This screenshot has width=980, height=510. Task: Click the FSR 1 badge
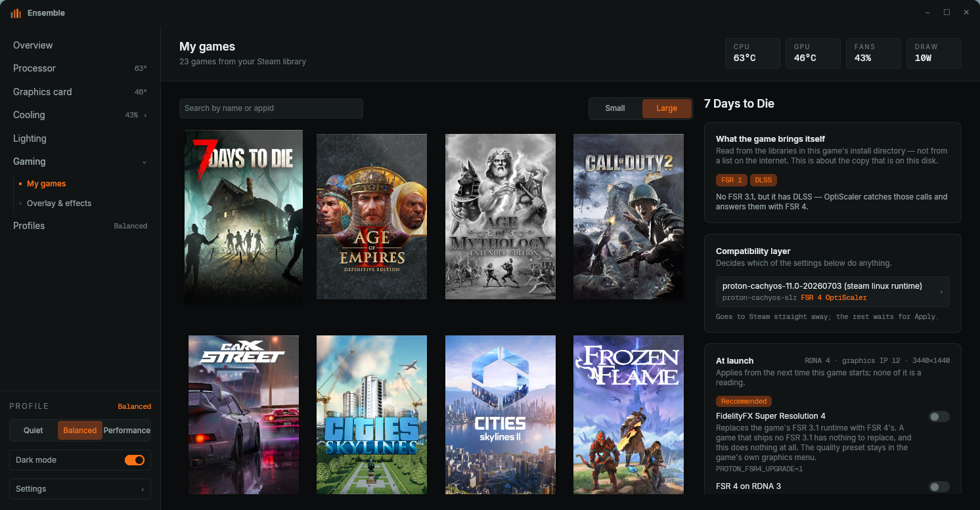[732, 180]
